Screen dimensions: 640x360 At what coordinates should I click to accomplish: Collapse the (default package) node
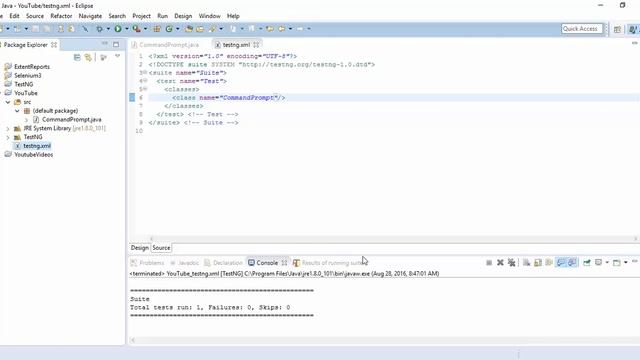click(x=17, y=111)
